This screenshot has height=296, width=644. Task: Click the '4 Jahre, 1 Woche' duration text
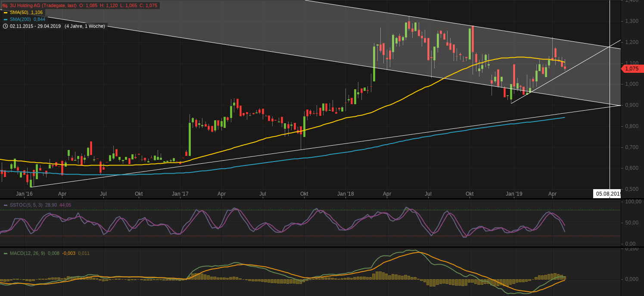pyautogui.click(x=84, y=26)
